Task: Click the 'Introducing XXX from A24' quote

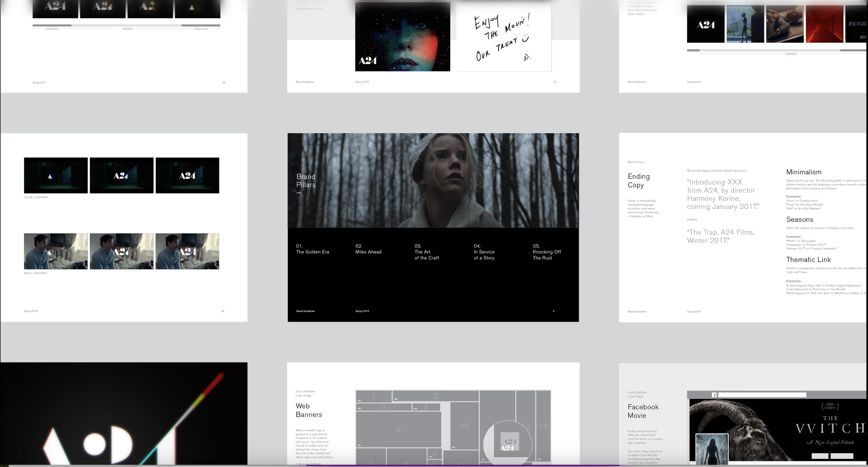Action: [723, 194]
